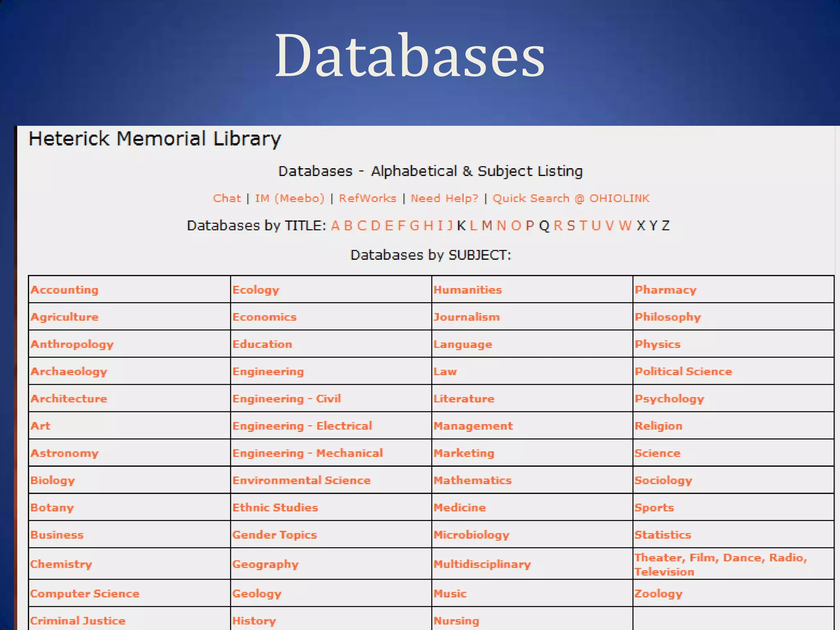Open Philosophy databases
840x630 pixels.
point(668,317)
